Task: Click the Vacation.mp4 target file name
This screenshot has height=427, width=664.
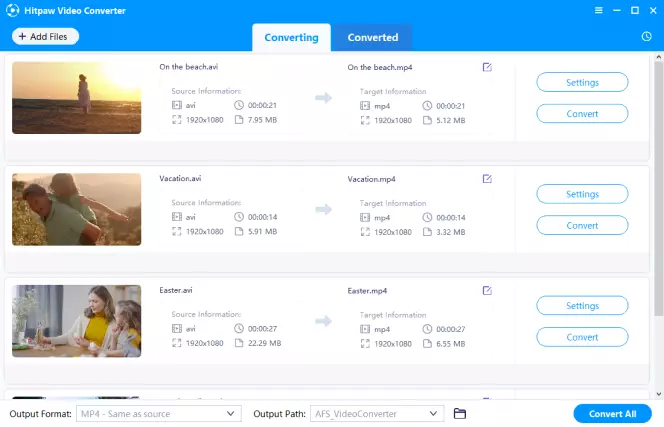Action: (x=371, y=179)
